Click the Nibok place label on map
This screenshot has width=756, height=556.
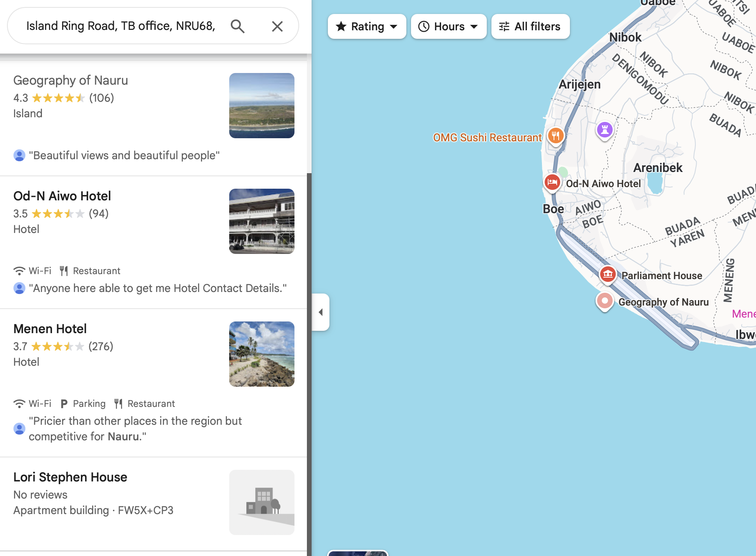click(625, 37)
